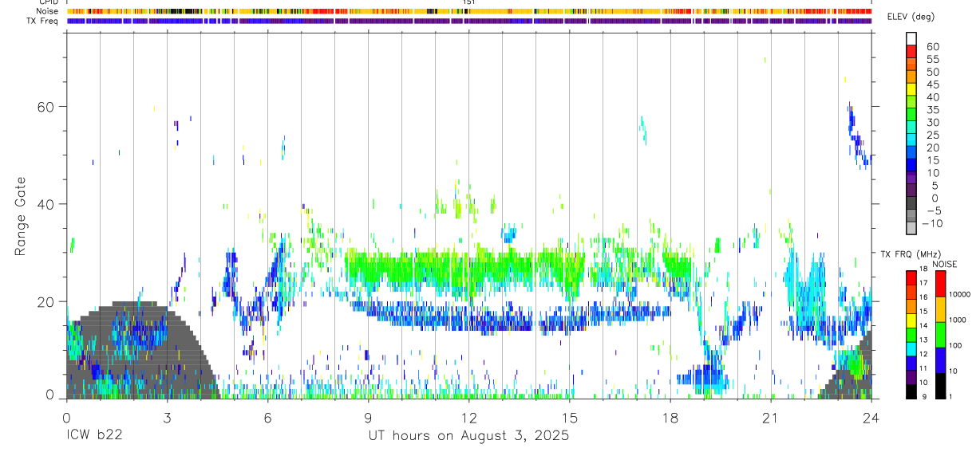Click the 10000 noise scale label
This screenshot has width=980, height=452.
960,294
